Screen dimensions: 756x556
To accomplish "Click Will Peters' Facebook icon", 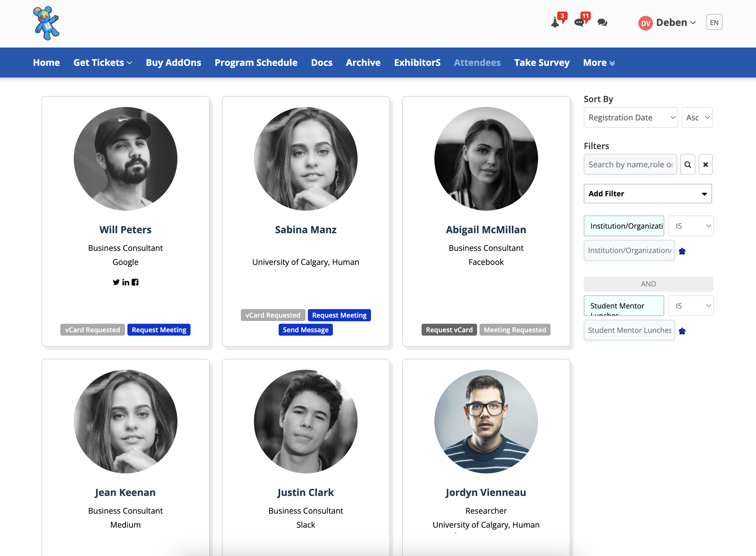I will click(135, 282).
